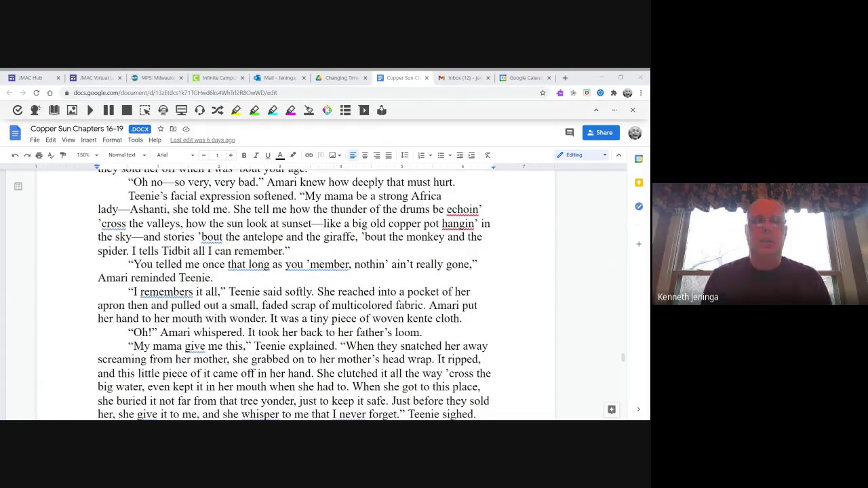868x488 pixels.
Task: Open Read&Write Check It tool
Action: (x=18, y=110)
